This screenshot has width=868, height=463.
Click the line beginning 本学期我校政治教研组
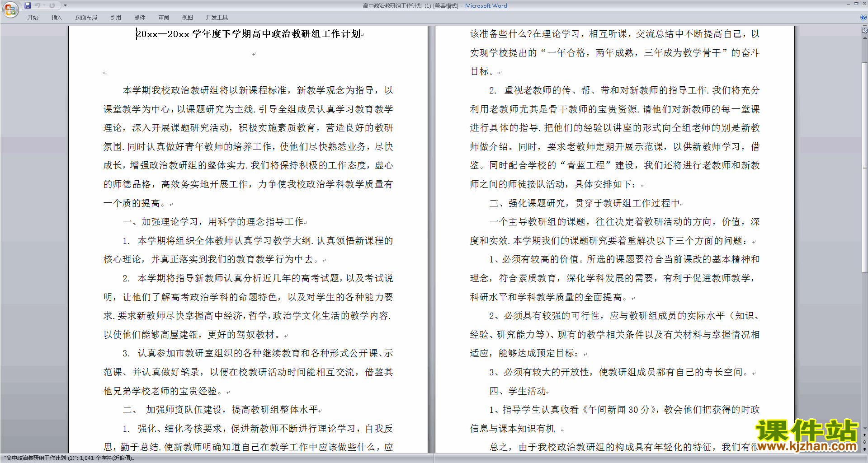point(258,90)
